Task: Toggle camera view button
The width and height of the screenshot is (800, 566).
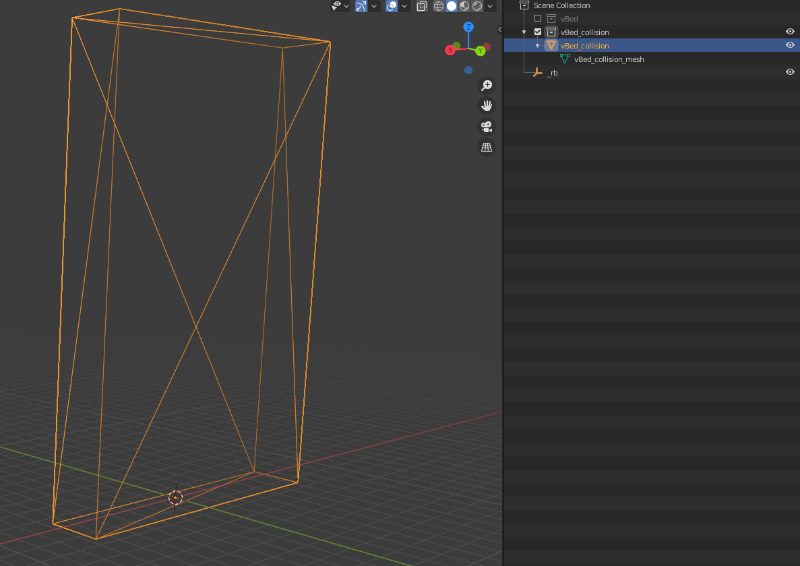Action: [486, 126]
